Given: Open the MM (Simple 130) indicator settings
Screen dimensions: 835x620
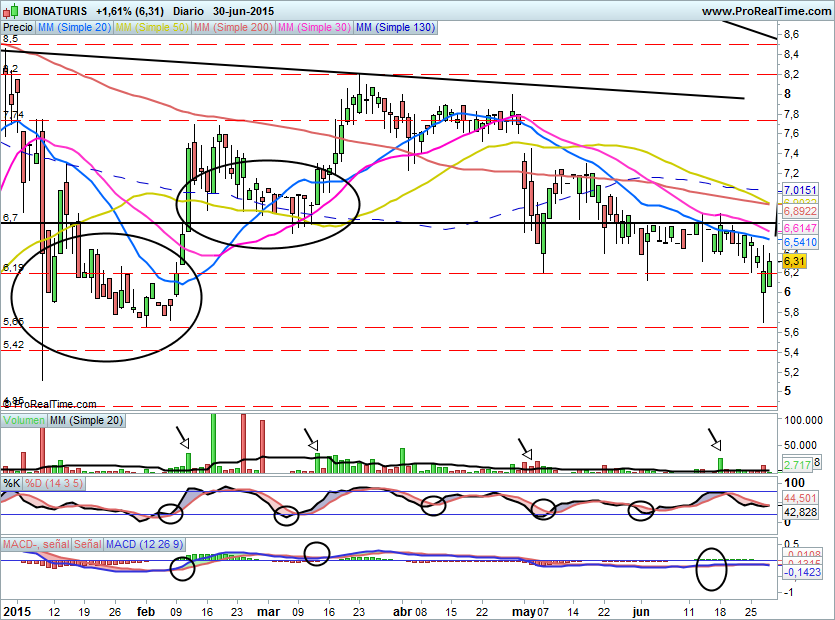Looking at the screenshot, I should coord(396,28).
